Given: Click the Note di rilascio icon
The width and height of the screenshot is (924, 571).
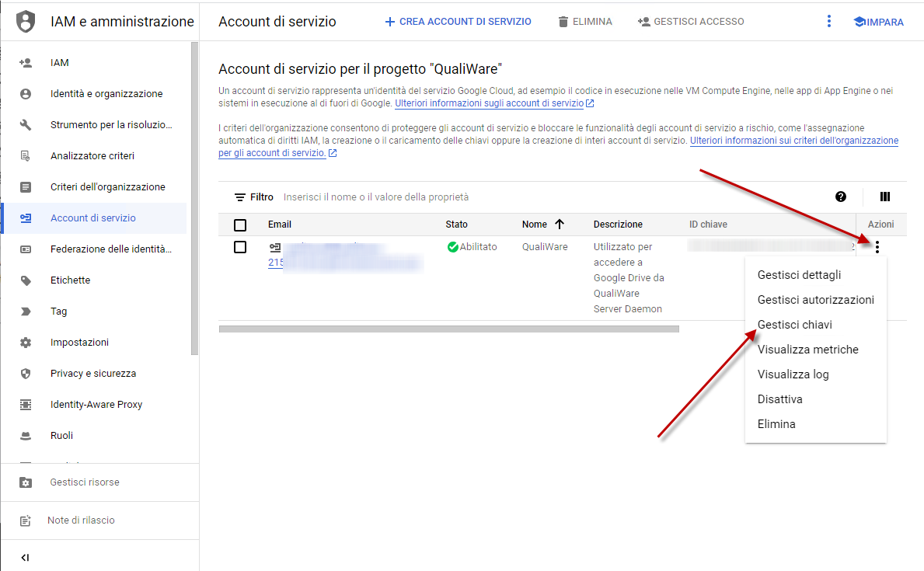Looking at the screenshot, I should 26,521.
